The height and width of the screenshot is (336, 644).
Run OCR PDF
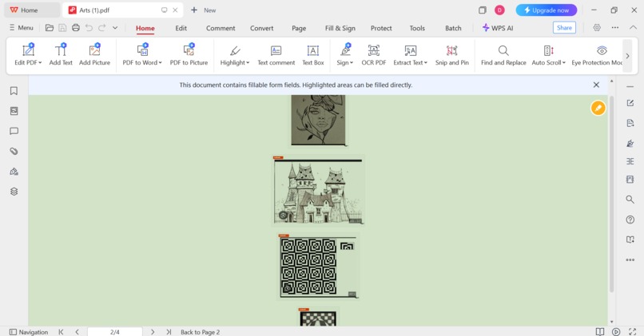374,55
